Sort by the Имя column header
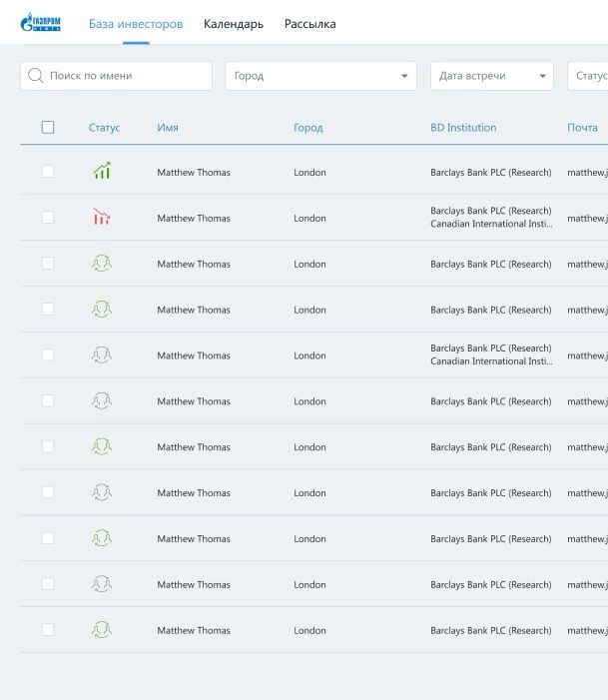 pos(168,128)
